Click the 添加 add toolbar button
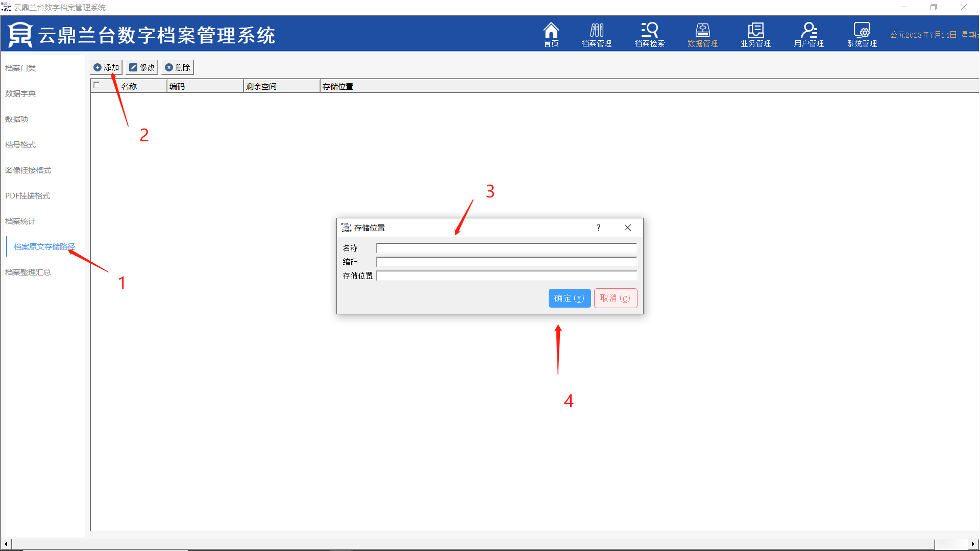The height and width of the screenshot is (551, 980). pos(106,67)
